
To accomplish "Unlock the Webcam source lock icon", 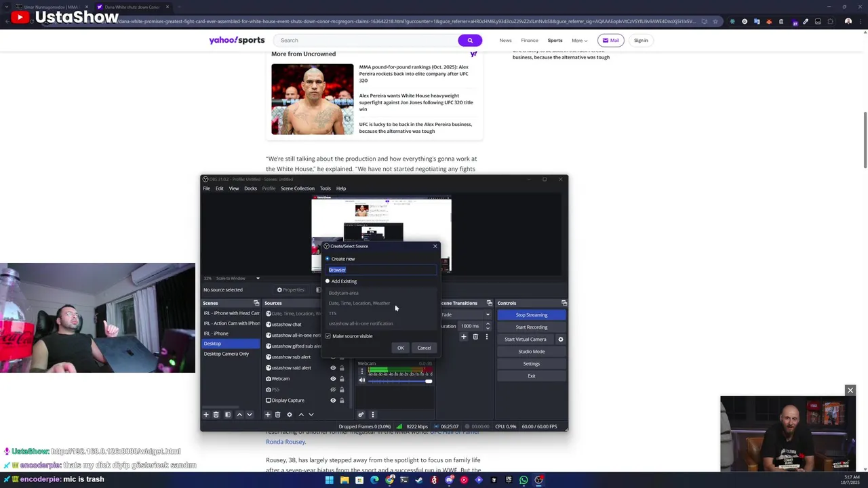I will tap(342, 378).
